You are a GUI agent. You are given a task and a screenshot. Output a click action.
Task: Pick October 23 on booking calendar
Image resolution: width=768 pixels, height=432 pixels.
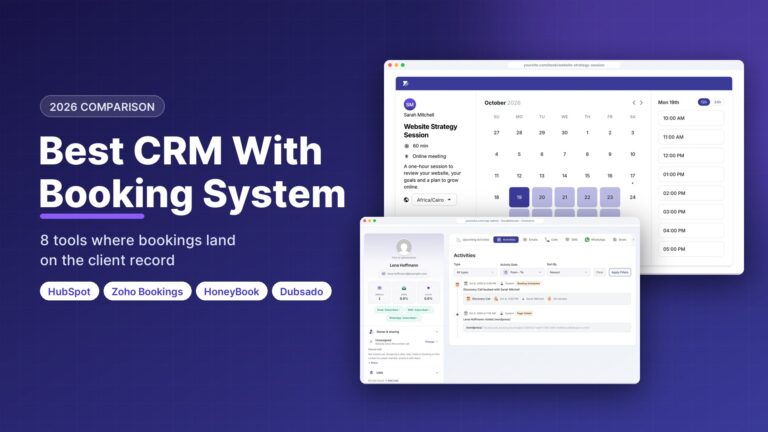pos(610,197)
